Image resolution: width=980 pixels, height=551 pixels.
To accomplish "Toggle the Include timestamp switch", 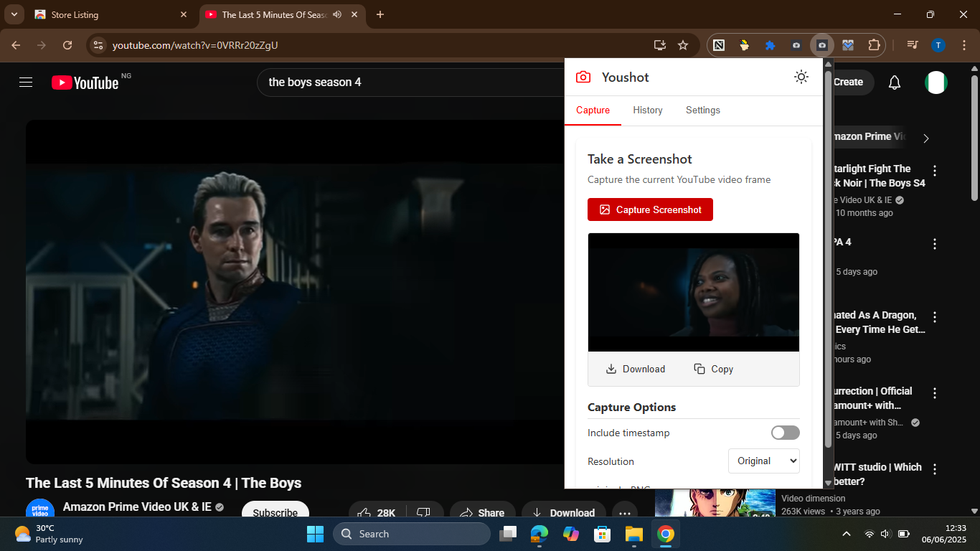I will click(785, 433).
